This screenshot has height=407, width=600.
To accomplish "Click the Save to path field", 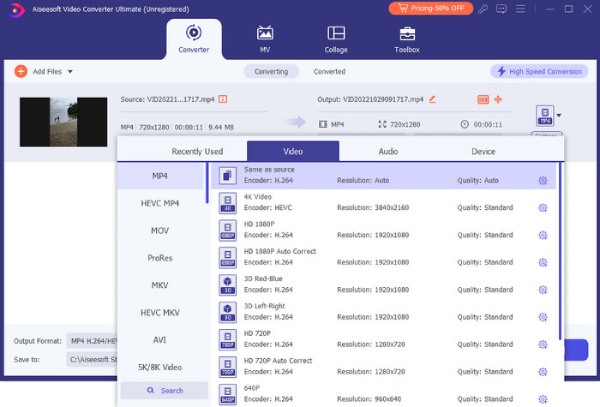I will pos(92,360).
